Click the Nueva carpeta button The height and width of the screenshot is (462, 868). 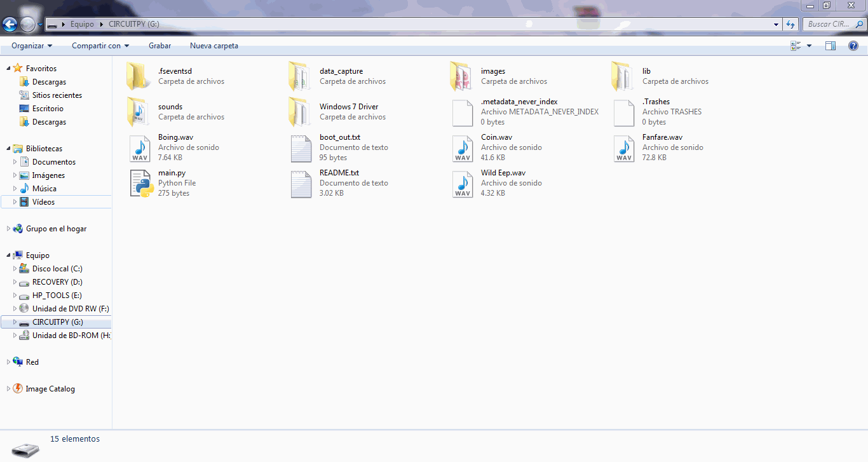pyautogui.click(x=214, y=45)
